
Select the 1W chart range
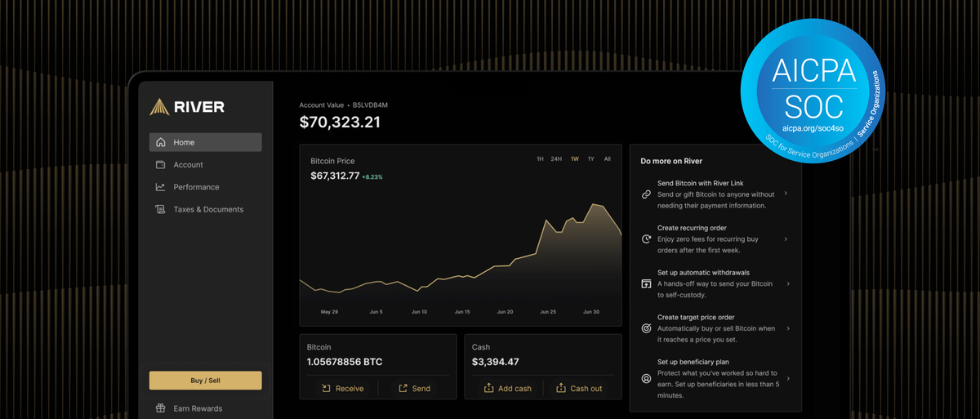[x=575, y=159]
